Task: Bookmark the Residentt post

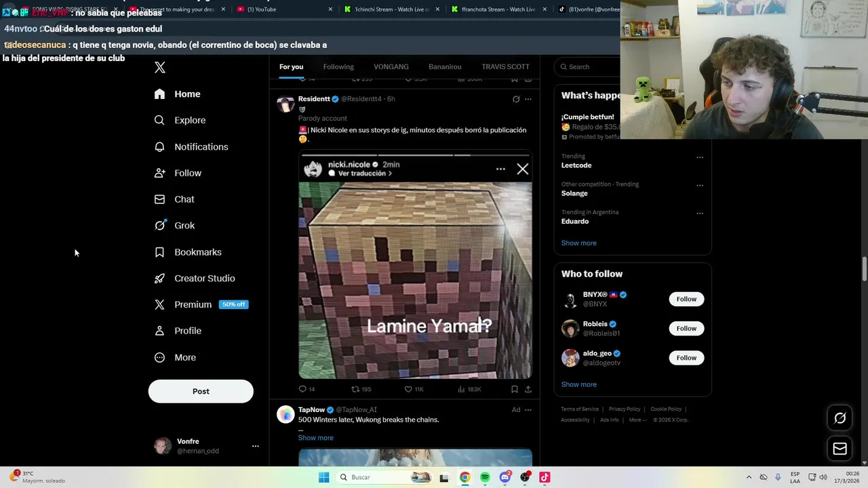Action: pos(515,389)
